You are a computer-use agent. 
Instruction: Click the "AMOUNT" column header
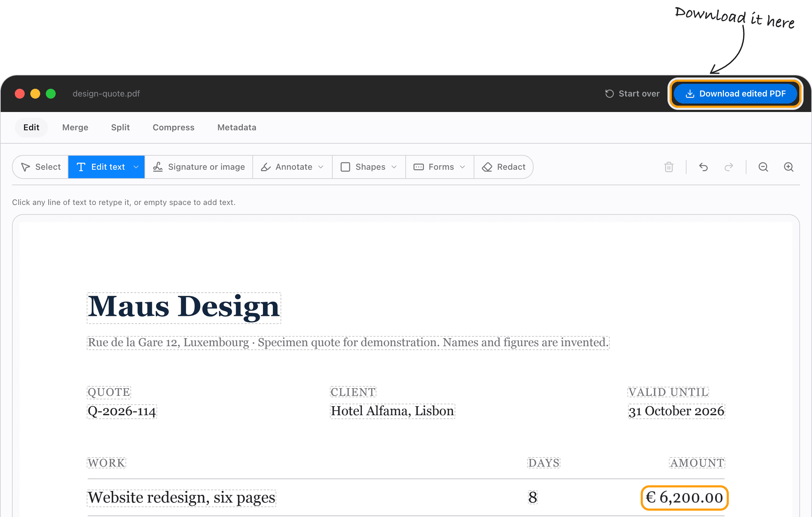[x=697, y=463]
